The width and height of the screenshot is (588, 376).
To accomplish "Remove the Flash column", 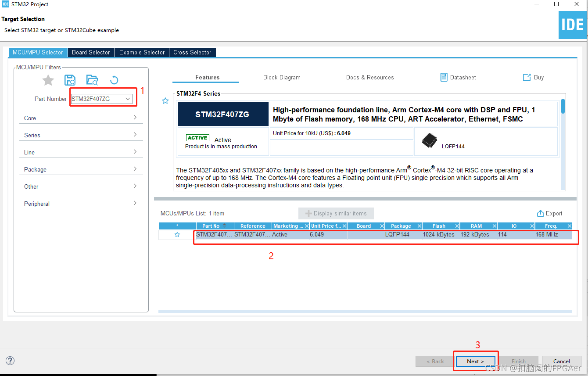I will 457,226.
